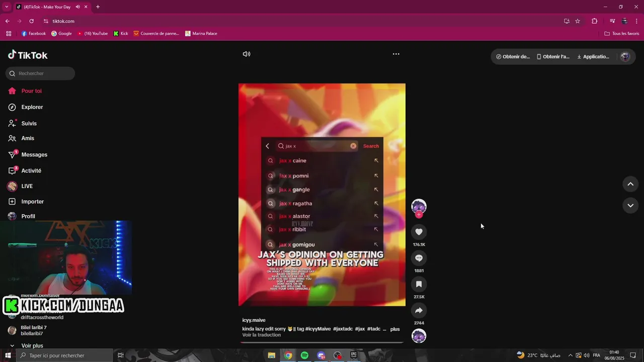Open Chrome three-dot menu
644x362 pixels.
(x=636, y=21)
